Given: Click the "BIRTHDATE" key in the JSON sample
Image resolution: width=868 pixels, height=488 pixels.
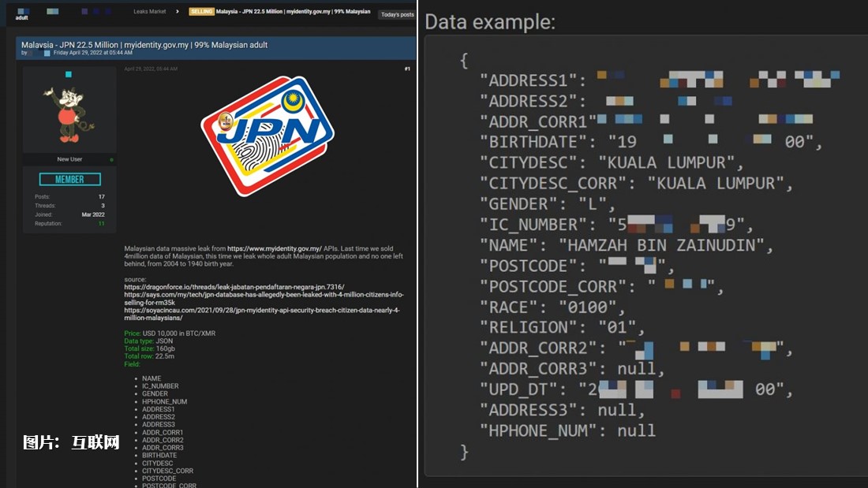Looking at the screenshot, I should coord(533,142).
